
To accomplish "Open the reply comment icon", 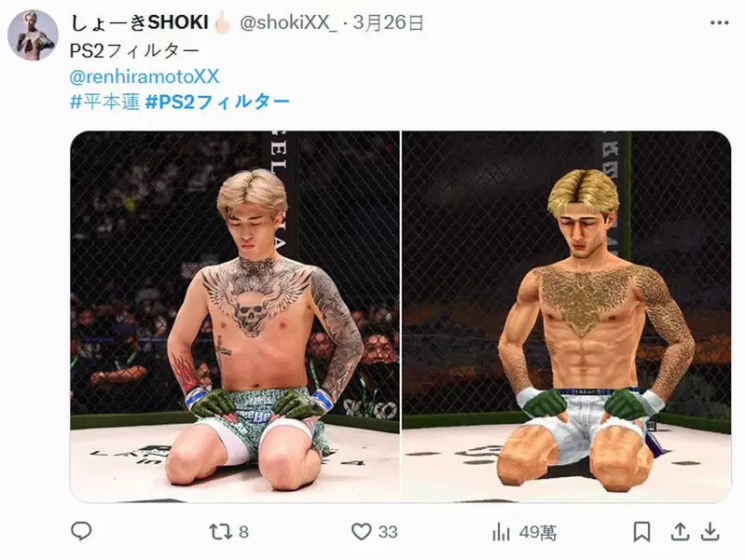I will click(81, 531).
